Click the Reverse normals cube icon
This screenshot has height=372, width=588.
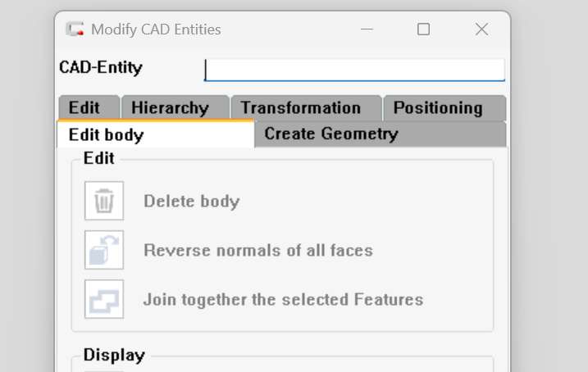[104, 250]
